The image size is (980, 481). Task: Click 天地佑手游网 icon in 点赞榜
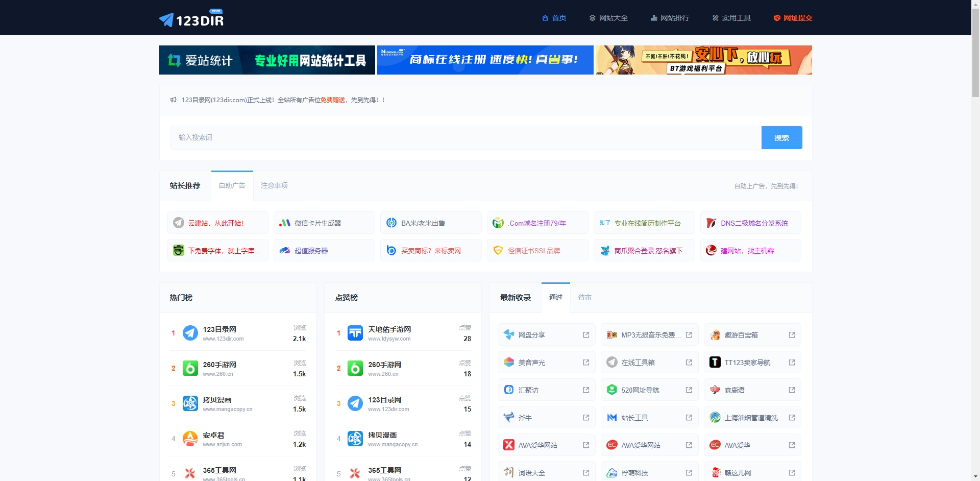[x=355, y=333]
